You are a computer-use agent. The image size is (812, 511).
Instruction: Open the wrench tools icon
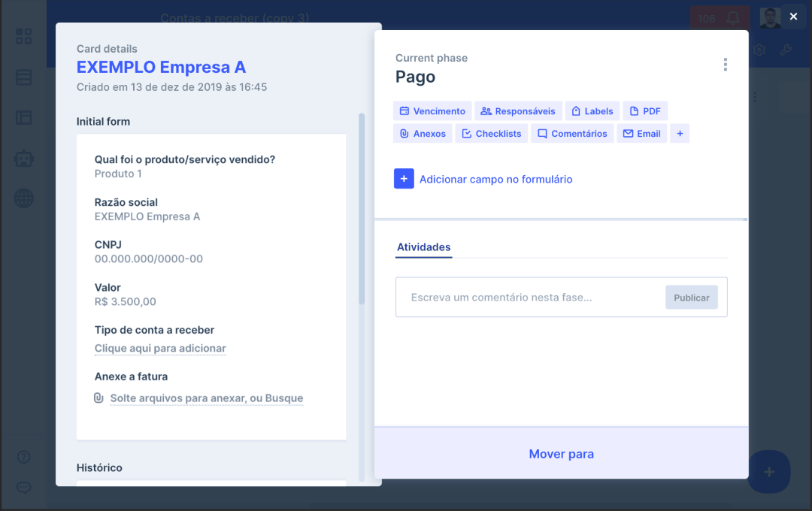coord(786,50)
